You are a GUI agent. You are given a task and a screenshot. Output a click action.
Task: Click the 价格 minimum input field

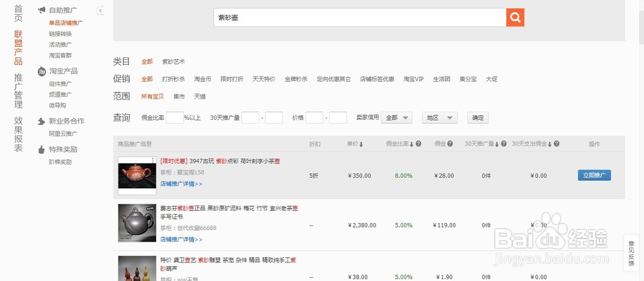pos(314,118)
